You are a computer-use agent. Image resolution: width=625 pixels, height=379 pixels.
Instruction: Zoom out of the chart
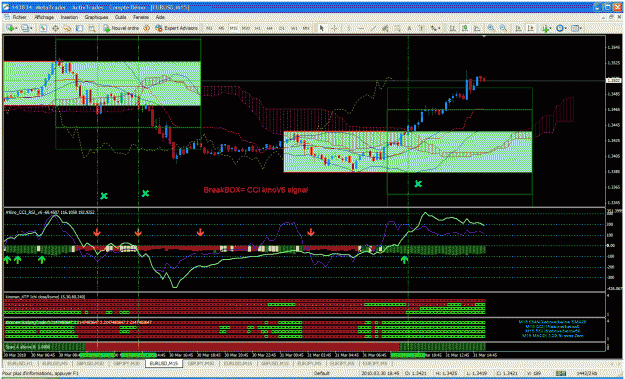tap(504, 28)
